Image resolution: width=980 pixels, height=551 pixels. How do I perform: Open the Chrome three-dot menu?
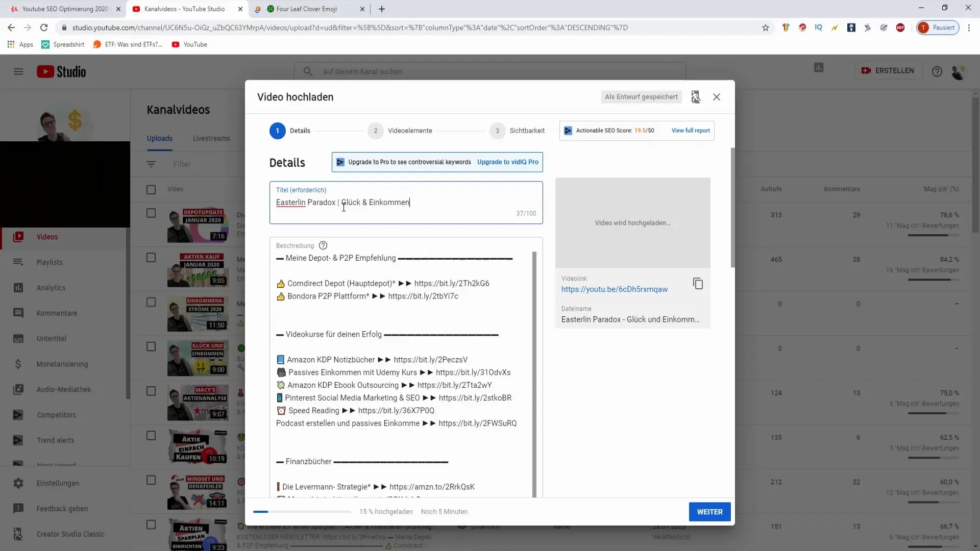[969, 28]
